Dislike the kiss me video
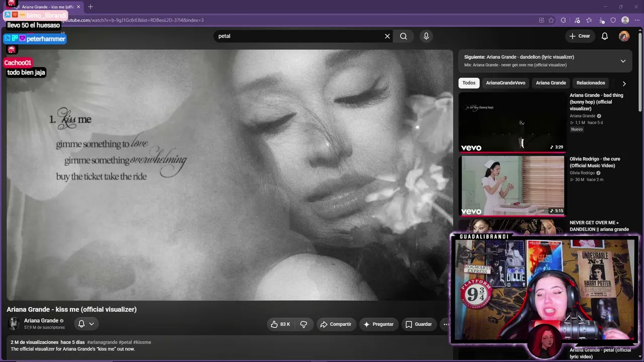 [304, 324]
